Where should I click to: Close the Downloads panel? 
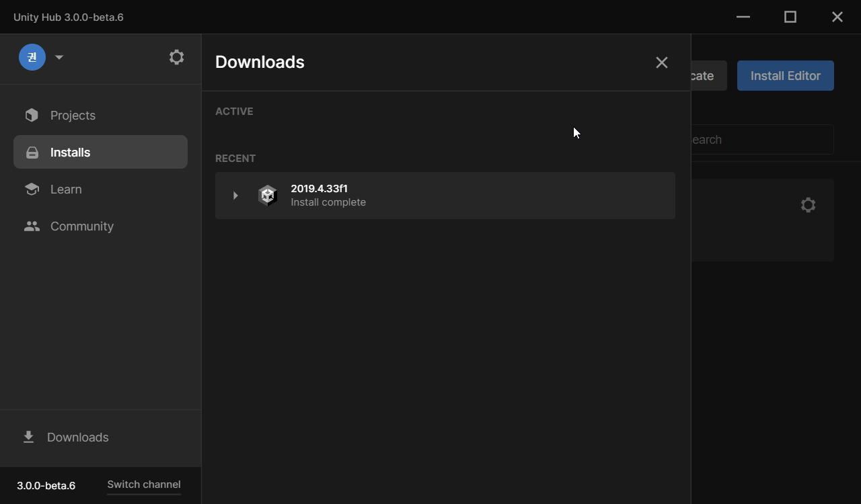click(662, 62)
